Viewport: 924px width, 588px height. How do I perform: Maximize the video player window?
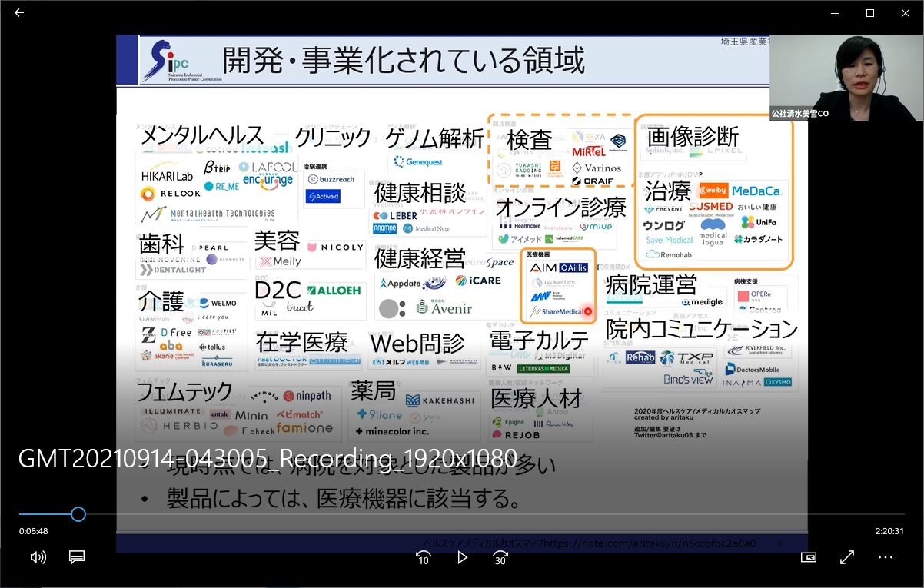[870, 12]
